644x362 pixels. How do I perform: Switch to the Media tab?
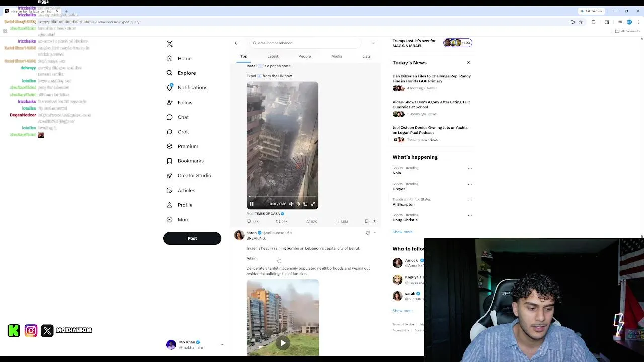[x=337, y=56]
